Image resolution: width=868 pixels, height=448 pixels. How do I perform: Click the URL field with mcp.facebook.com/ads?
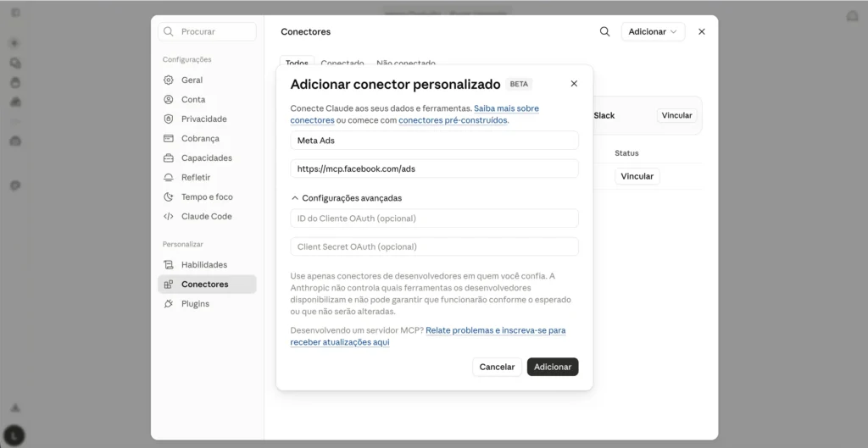[x=435, y=169]
